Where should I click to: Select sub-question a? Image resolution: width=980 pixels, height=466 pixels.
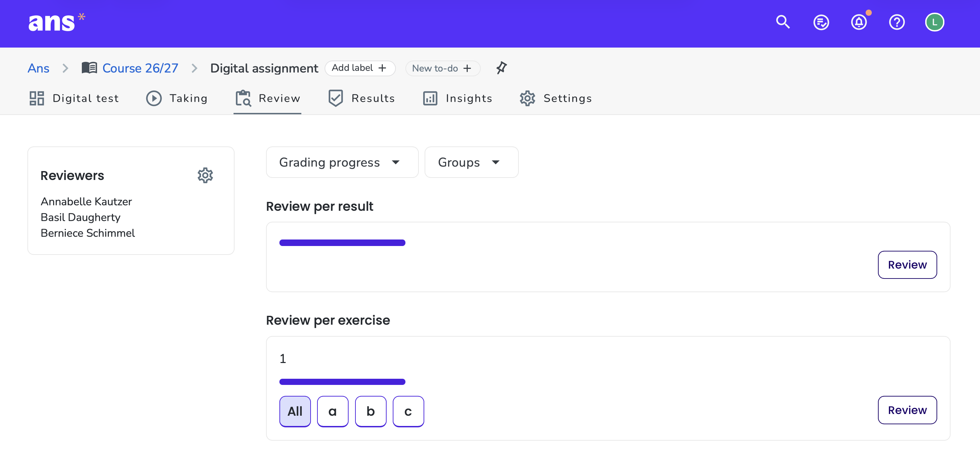coord(332,411)
